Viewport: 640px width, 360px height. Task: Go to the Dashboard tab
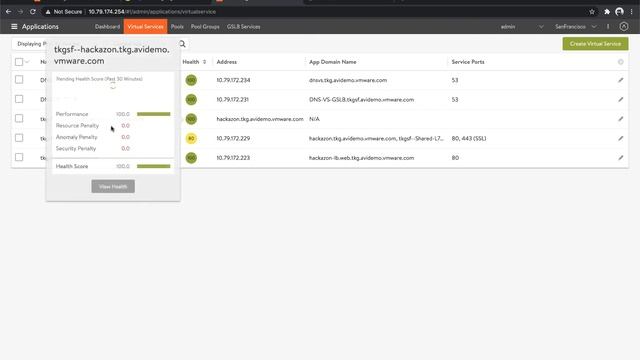[x=107, y=27]
